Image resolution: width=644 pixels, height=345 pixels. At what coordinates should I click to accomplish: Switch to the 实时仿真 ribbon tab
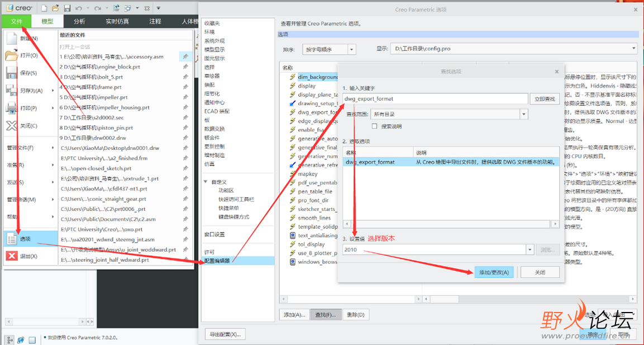[x=117, y=21]
